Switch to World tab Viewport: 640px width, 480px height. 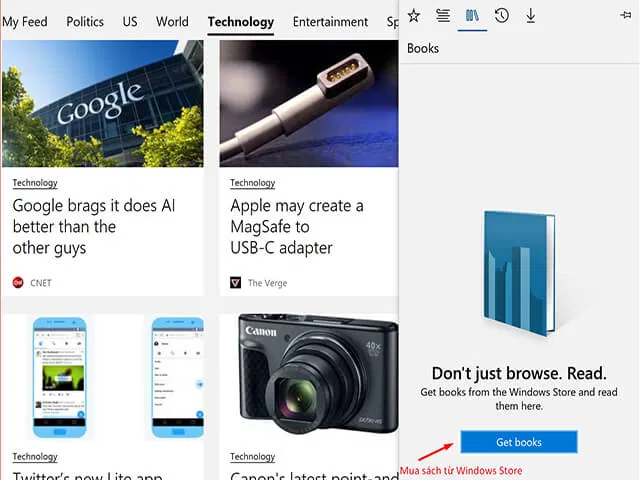172,22
